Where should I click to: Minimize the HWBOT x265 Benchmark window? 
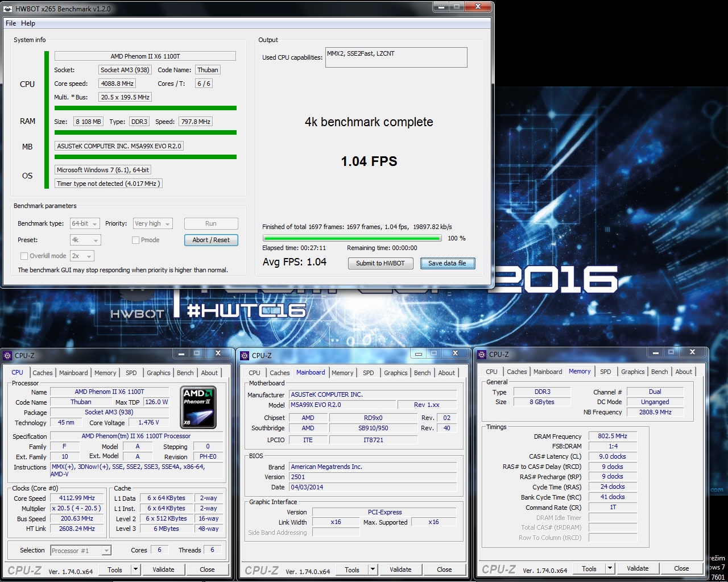point(441,7)
